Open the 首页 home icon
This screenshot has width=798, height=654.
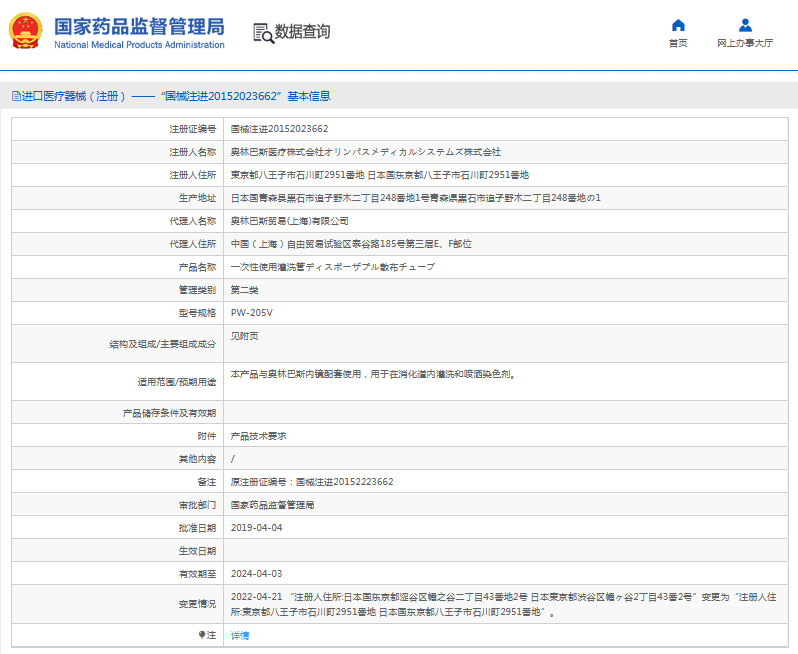[x=678, y=25]
